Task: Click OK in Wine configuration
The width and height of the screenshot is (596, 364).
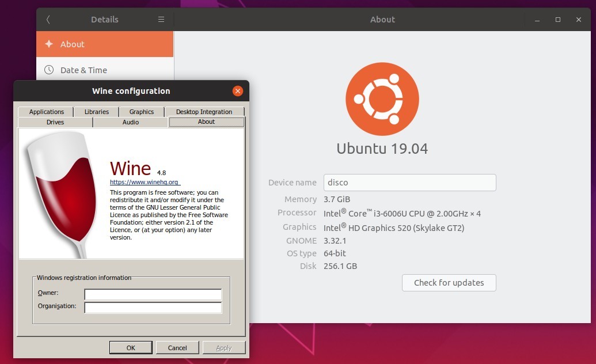Action: [131, 348]
